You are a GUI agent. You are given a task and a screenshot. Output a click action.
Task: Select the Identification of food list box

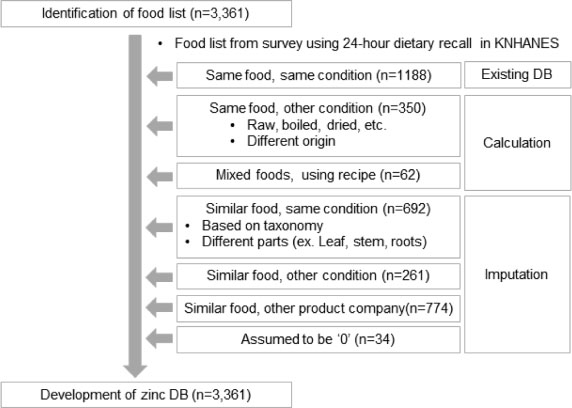pyautogui.click(x=146, y=14)
